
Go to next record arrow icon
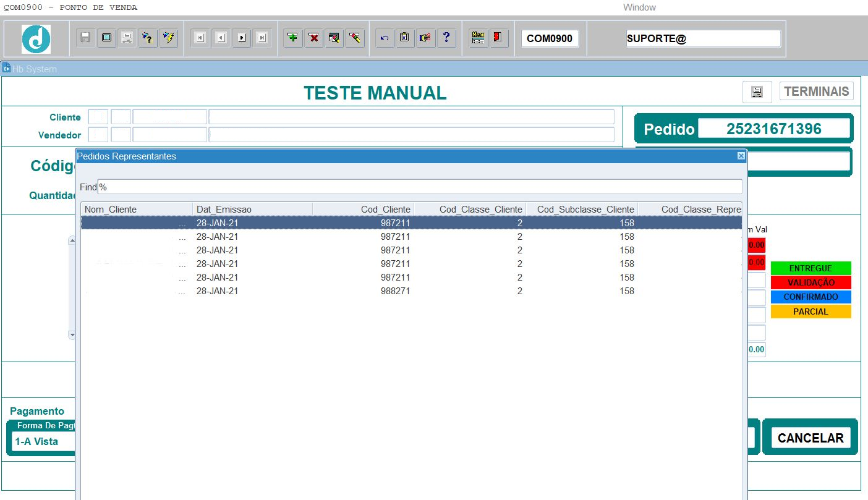pos(241,38)
